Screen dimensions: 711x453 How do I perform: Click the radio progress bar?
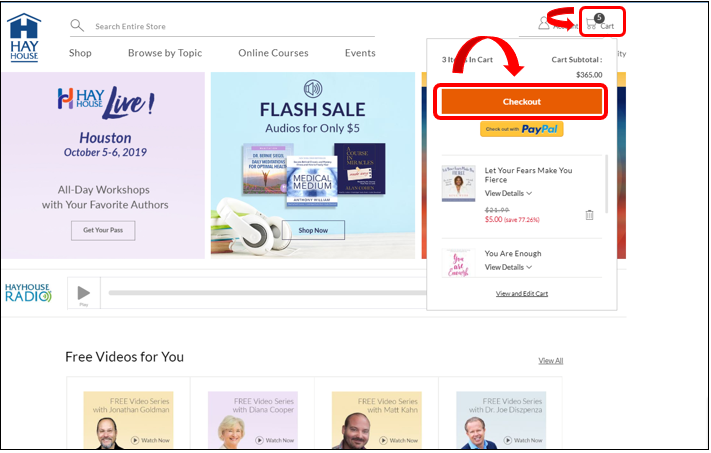(267, 293)
